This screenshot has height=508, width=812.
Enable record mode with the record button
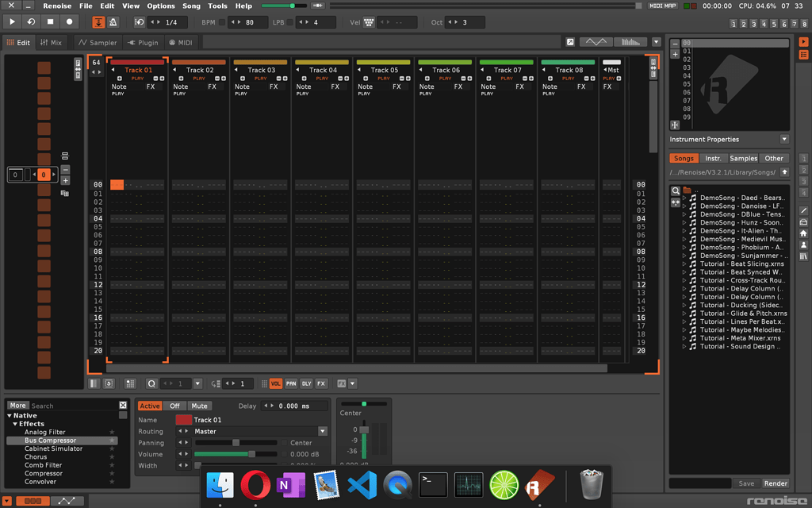70,21
